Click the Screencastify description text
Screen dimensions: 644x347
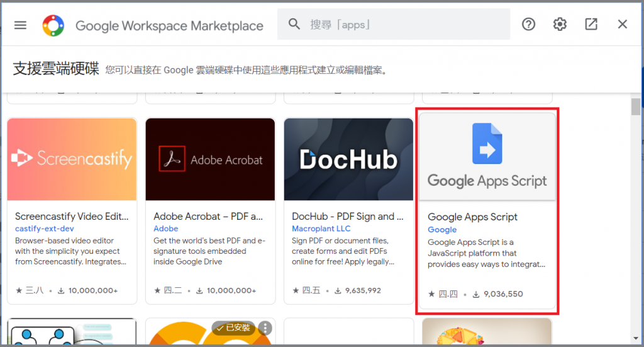[x=70, y=251]
